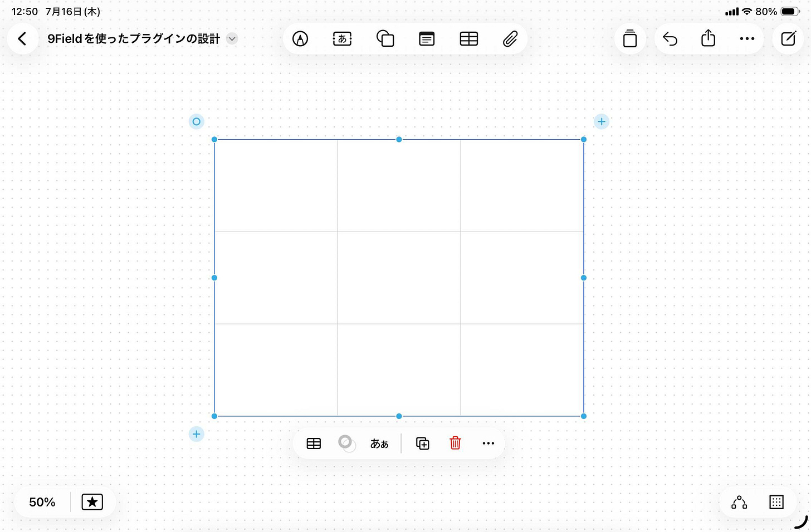
Task: Open the 50% zoom level menu
Action: point(42,503)
